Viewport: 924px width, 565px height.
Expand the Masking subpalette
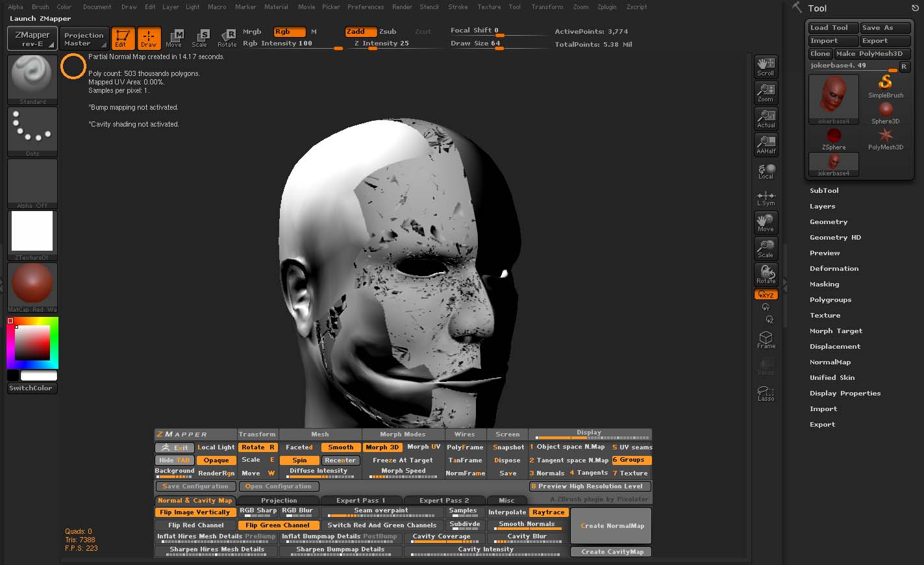click(x=824, y=284)
